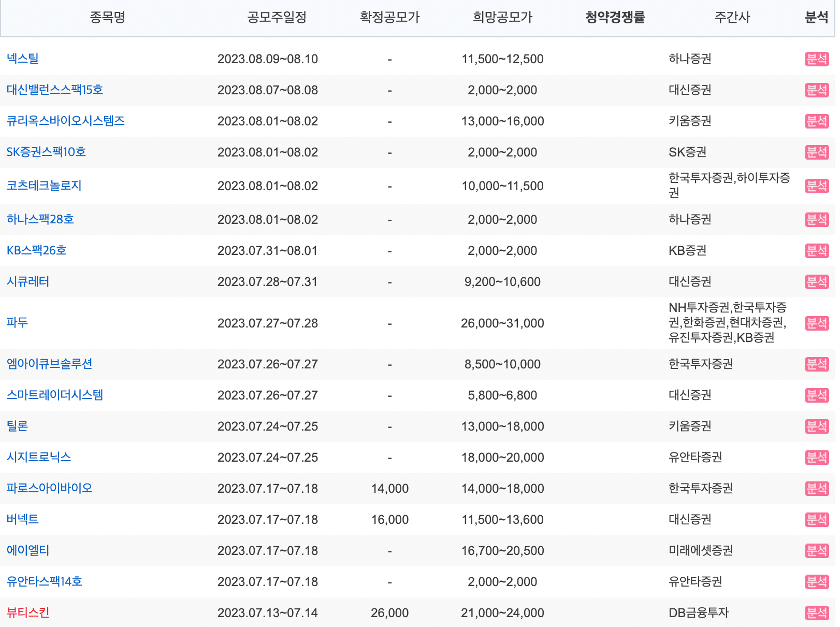
Task: Open the 하나스팩28호 stock link
Action: tap(40, 219)
